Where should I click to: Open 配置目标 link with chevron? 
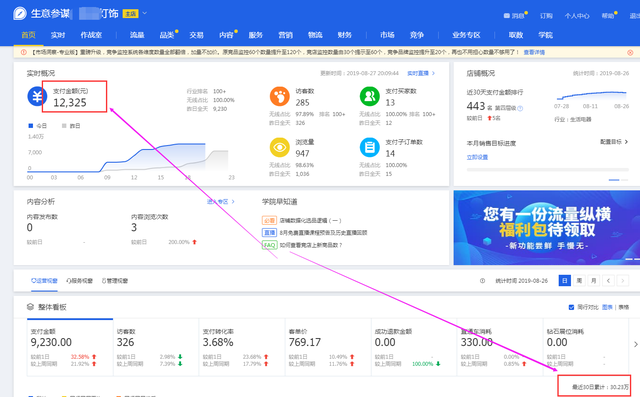point(614,142)
